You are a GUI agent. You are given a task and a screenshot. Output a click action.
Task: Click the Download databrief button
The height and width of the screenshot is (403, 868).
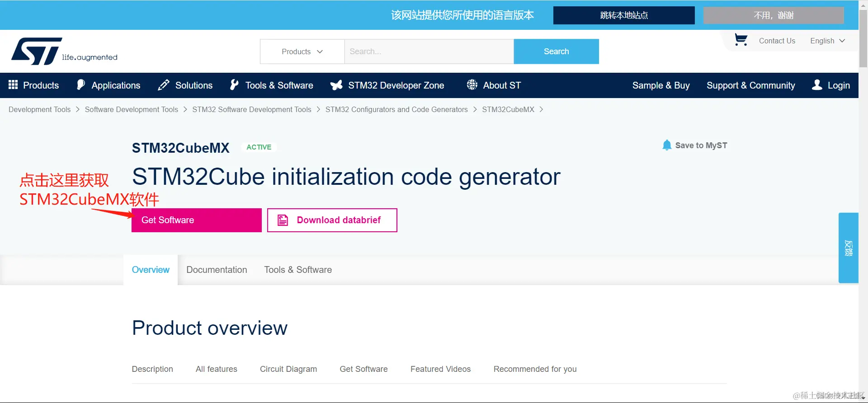tap(332, 220)
